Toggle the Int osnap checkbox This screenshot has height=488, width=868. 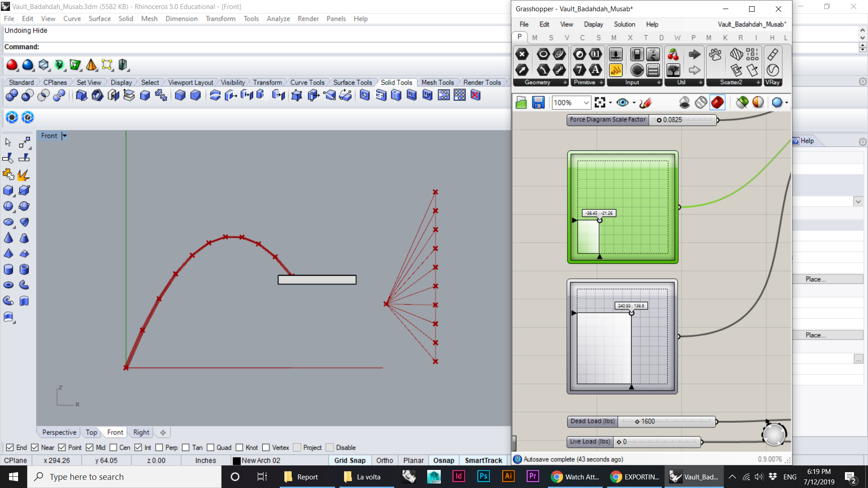[138, 447]
